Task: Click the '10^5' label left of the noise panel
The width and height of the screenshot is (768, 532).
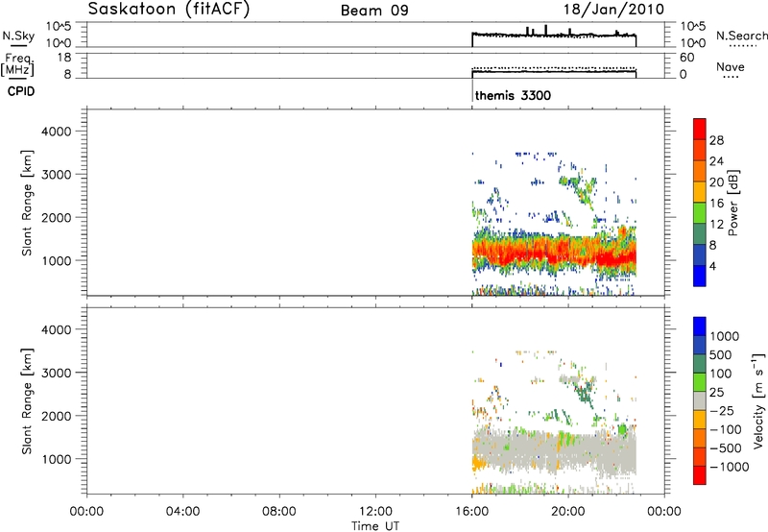Action: 59,27
